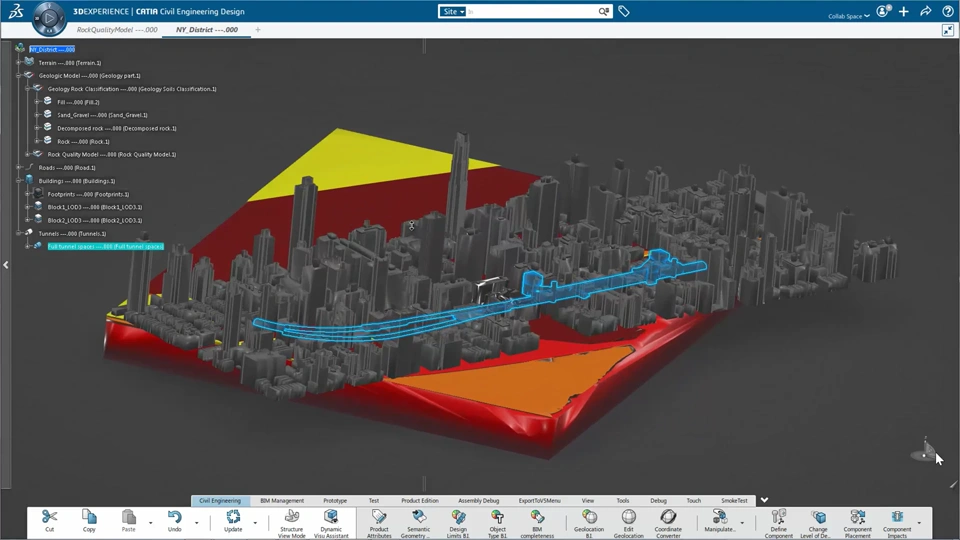Image resolution: width=960 pixels, height=540 pixels.
Task: Collapse Geology Rock Classification node
Action: [28, 89]
